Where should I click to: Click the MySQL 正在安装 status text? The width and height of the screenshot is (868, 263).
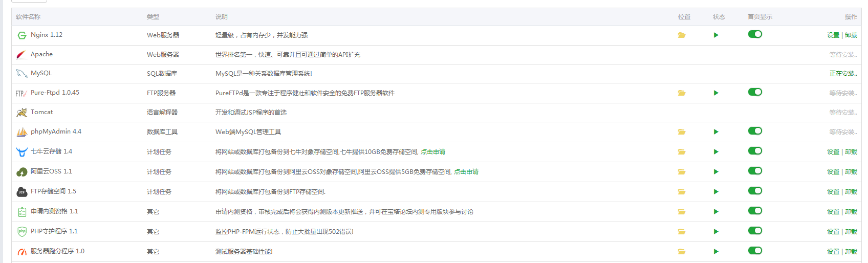pyautogui.click(x=843, y=74)
